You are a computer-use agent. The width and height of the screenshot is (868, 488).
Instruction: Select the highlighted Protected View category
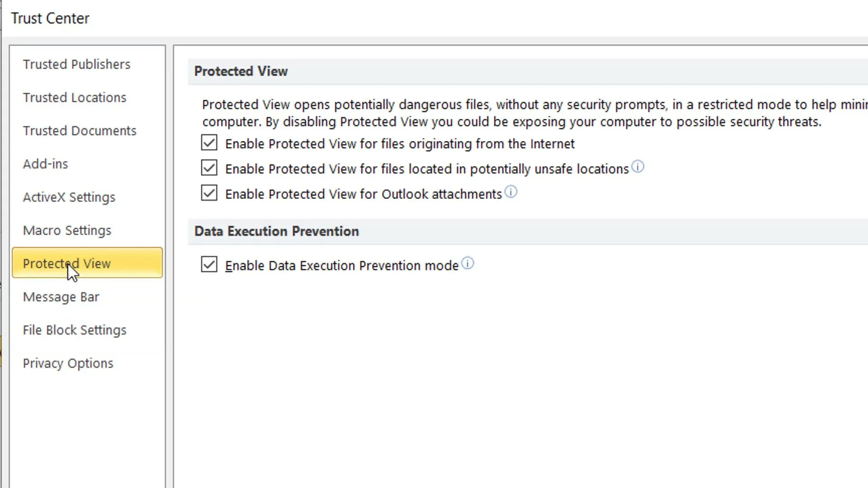tap(87, 263)
